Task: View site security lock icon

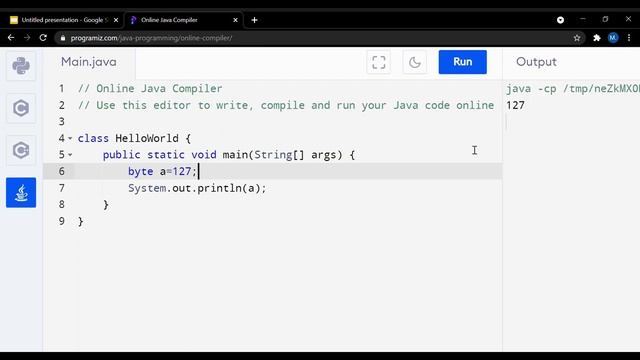Action: tap(62, 38)
